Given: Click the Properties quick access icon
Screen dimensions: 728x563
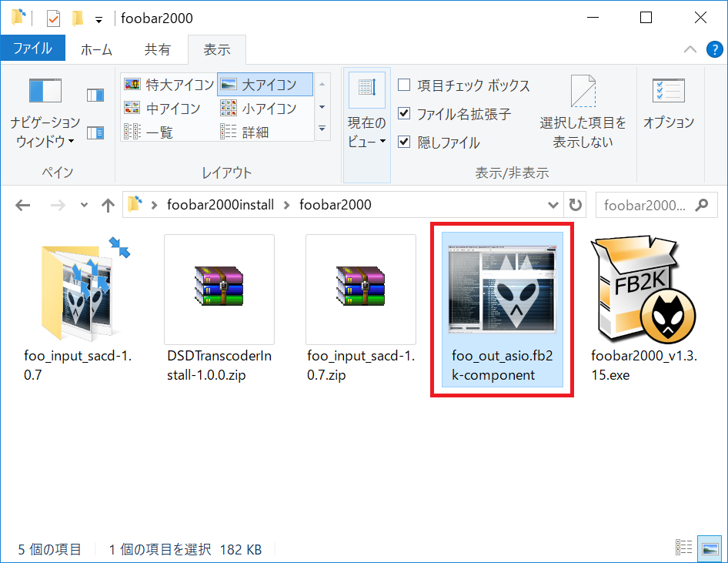Looking at the screenshot, I should click(53, 18).
